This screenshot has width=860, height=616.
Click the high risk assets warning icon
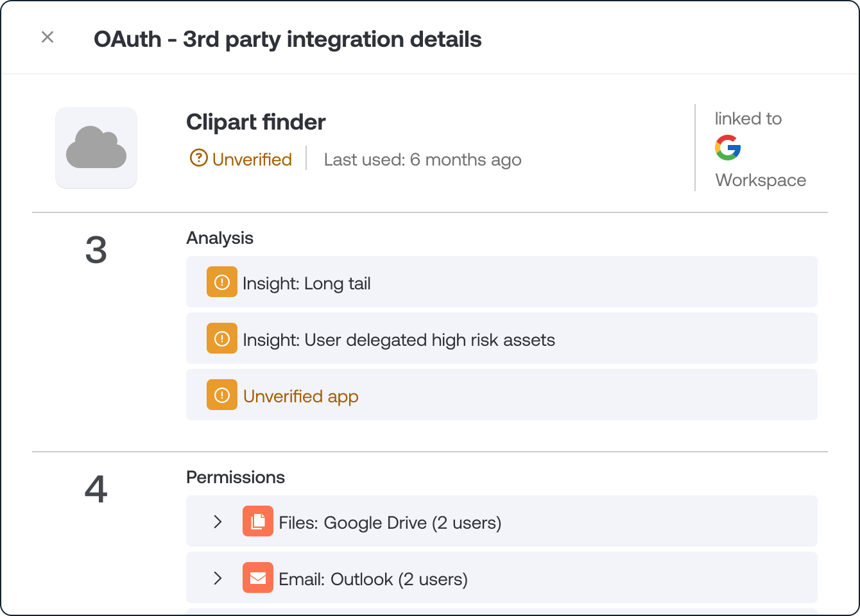222,338
